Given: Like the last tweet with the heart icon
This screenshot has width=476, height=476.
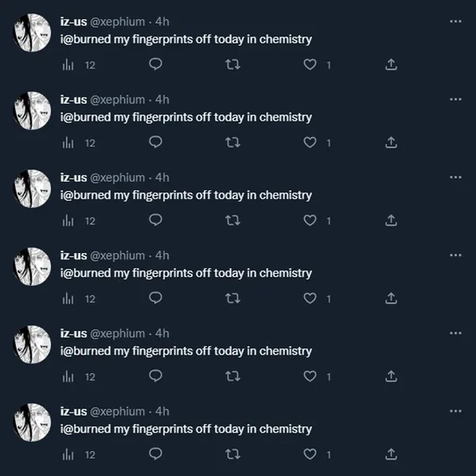Looking at the screenshot, I should point(309,455).
